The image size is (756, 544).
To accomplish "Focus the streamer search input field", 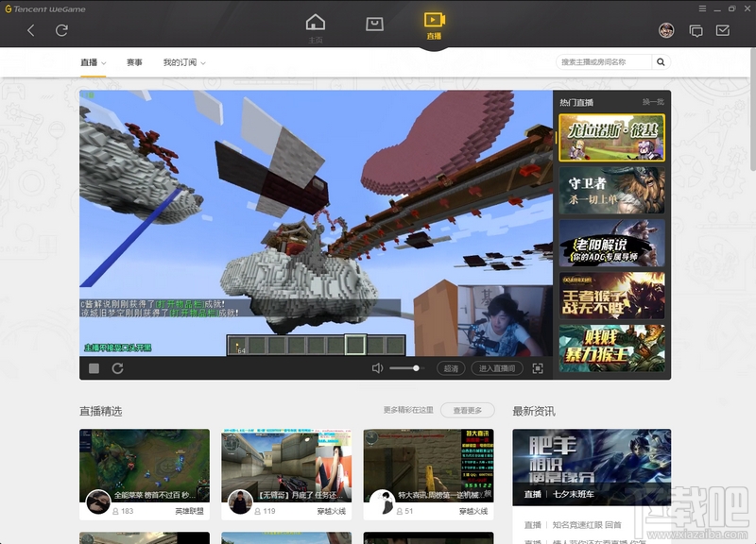I will click(604, 62).
